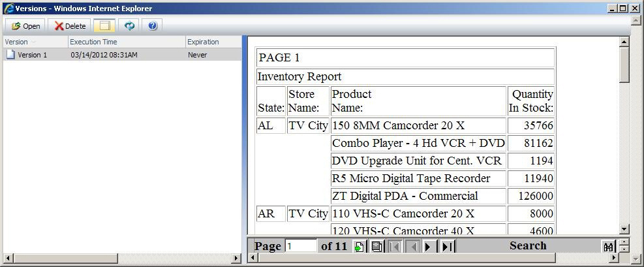The height and width of the screenshot is (267, 644).
Task: Click the page number input field
Action: pyautogui.click(x=301, y=246)
